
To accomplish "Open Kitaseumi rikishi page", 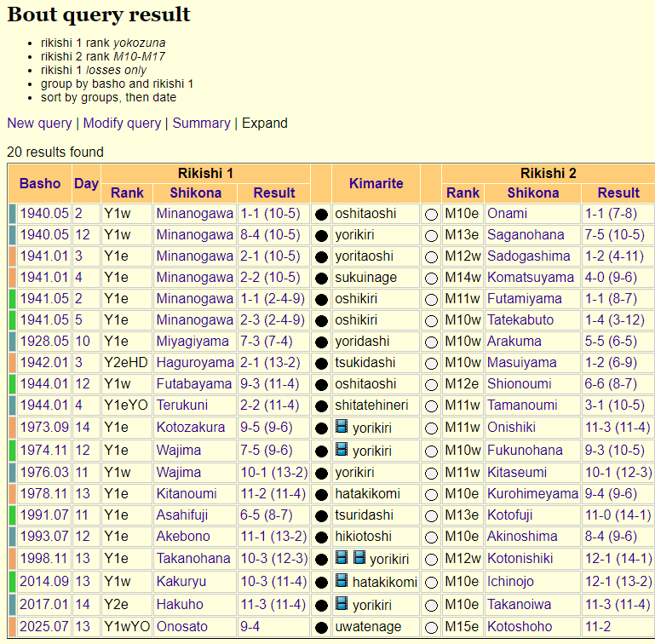I will 517,473.
